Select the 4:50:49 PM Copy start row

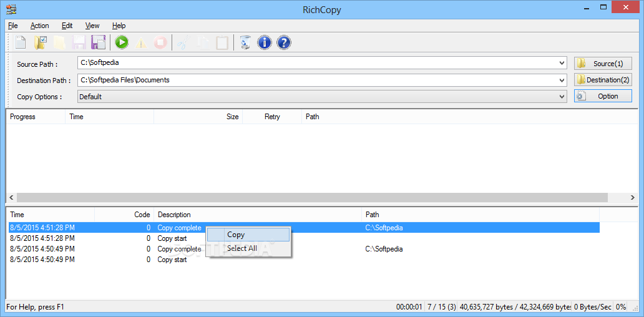click(x=304, y=260)
